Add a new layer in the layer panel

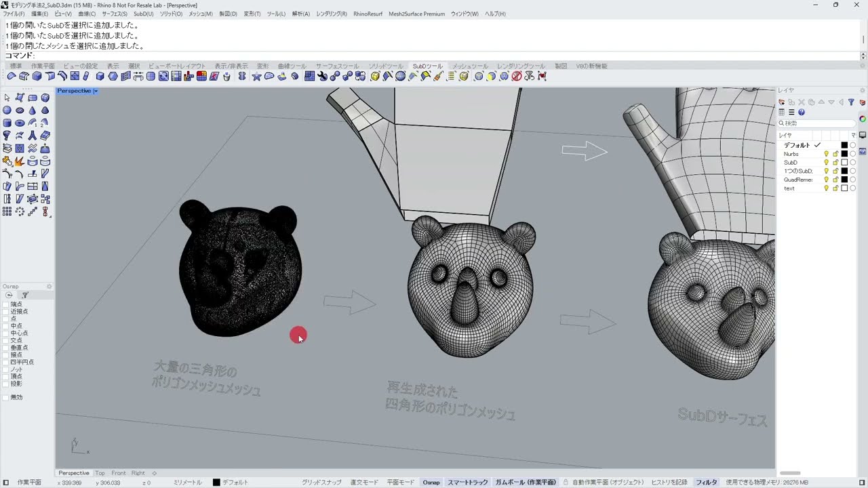(x=782, y=102)
